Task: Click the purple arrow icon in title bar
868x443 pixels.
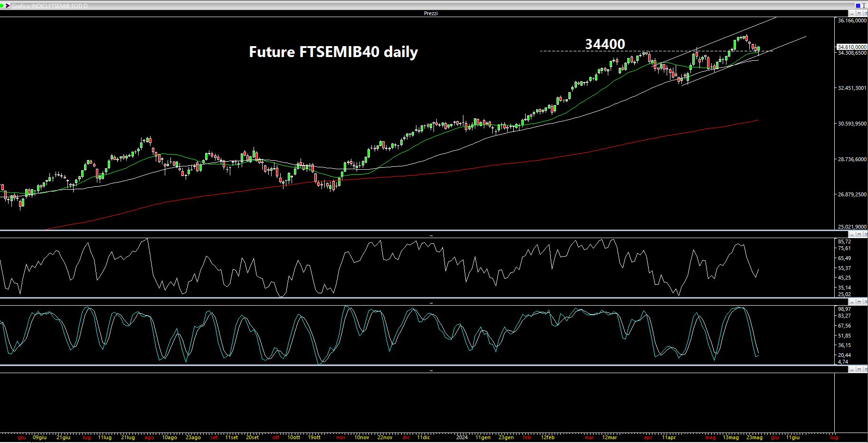Action: tap(7, 6)
